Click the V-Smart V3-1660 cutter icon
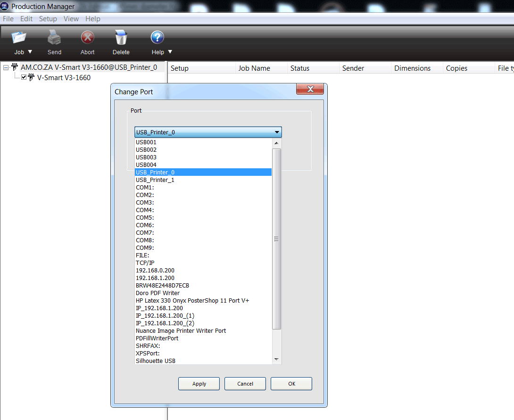The height and width of the screenshot is (420, 514). tap(31, 77)
